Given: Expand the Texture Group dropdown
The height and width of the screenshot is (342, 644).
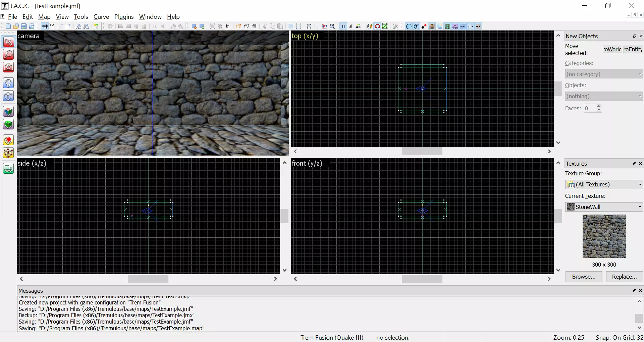Looking at the screenshot, I should (604, 184).
